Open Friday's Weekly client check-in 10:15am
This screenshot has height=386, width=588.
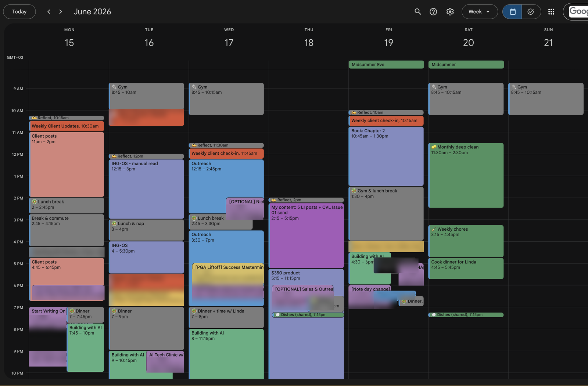coord(386,121)
